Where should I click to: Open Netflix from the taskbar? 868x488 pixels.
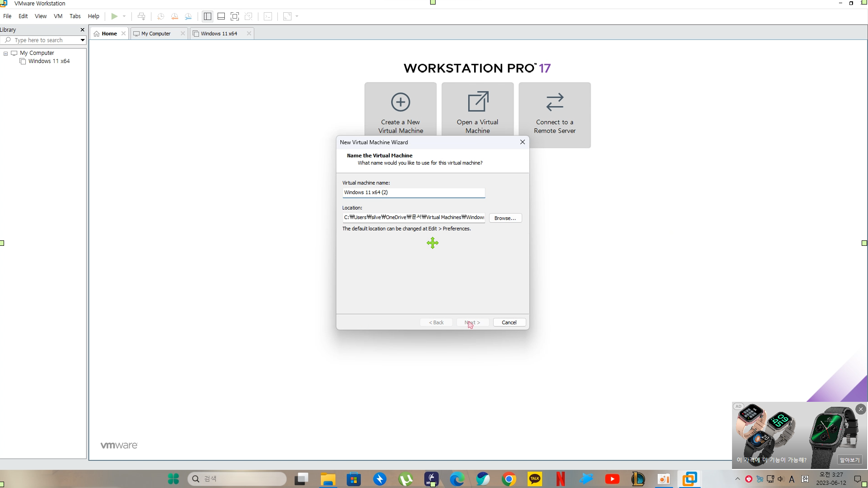click(561, 479)
